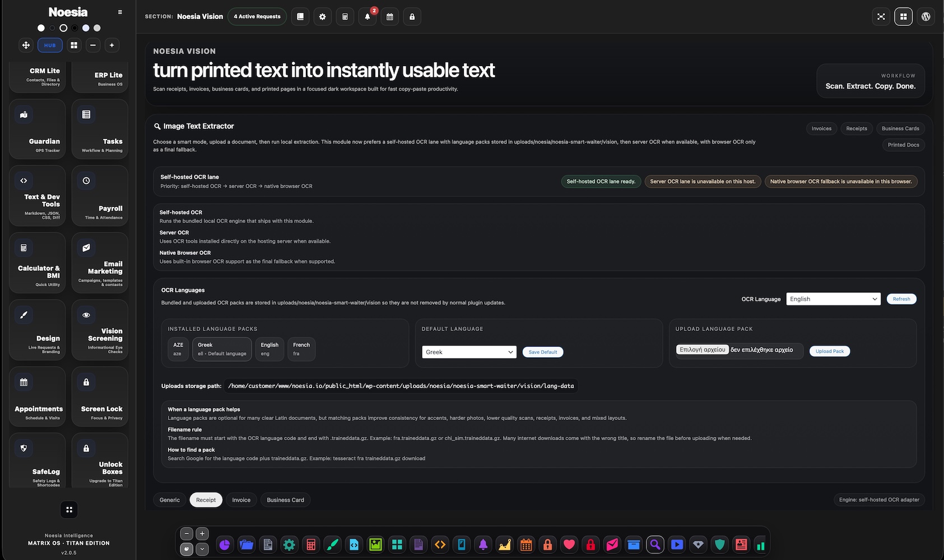Click the Refresh button
This screenshot has height=560, width=944.
[901, 299]
